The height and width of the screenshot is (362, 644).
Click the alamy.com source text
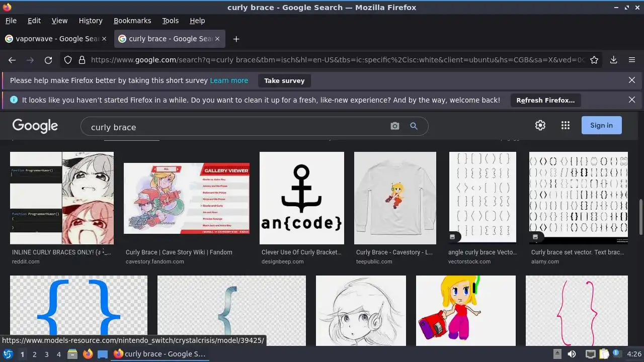[x=545, y=261]
